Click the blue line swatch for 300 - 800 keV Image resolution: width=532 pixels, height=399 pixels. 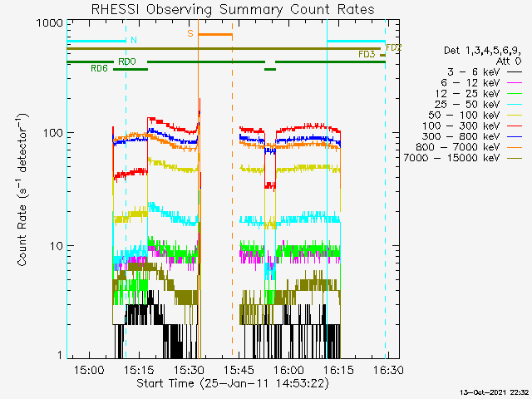(x=515, y=136)
